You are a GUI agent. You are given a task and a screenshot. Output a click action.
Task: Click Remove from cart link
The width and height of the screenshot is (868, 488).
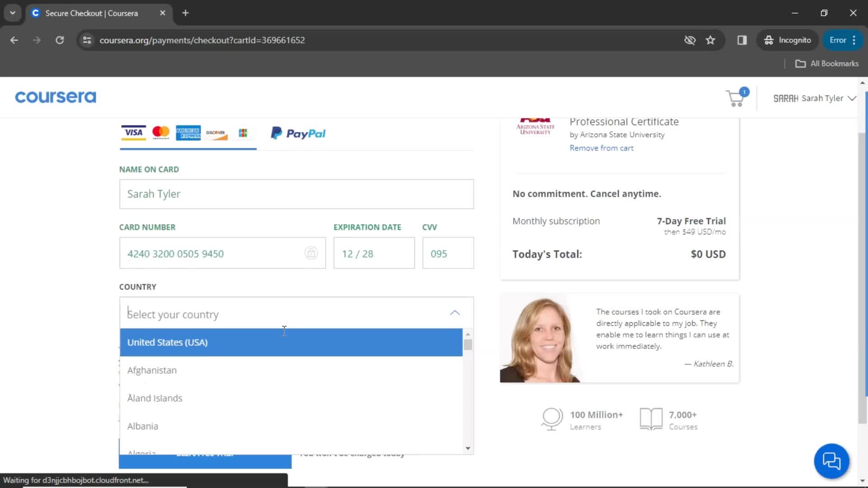(601, 148)
